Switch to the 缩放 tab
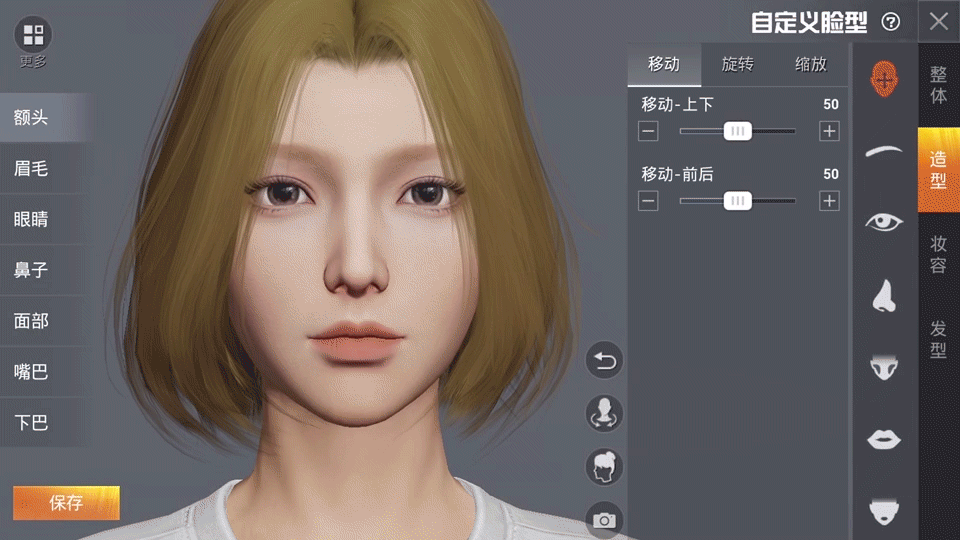The height and width of the screenshot is (540, 960). click(x=810, y=65)
